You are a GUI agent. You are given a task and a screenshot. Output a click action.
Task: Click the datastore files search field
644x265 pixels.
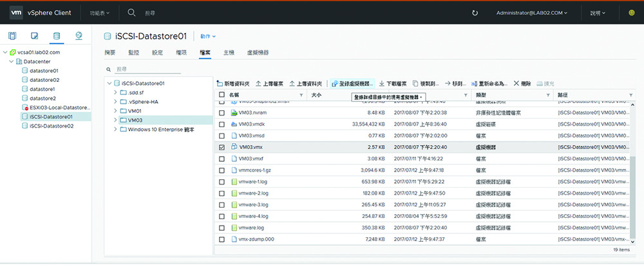[x=148, y=70]
